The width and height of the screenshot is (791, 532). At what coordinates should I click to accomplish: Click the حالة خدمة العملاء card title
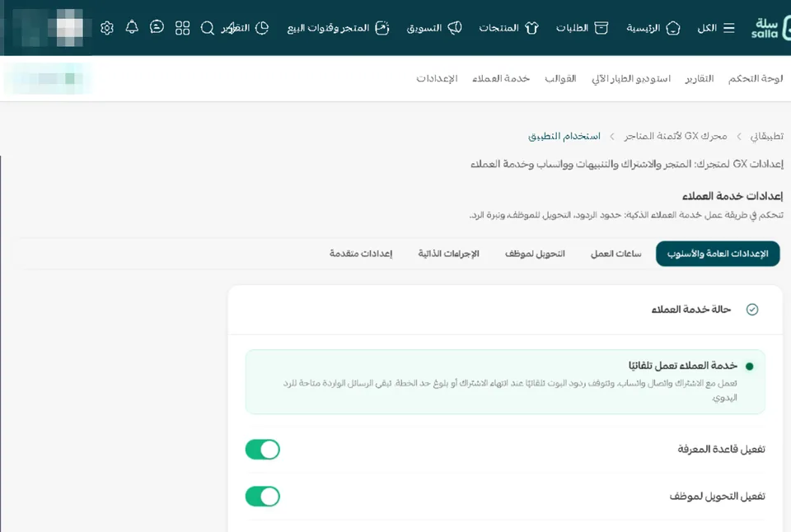click(x=690, y=309)
